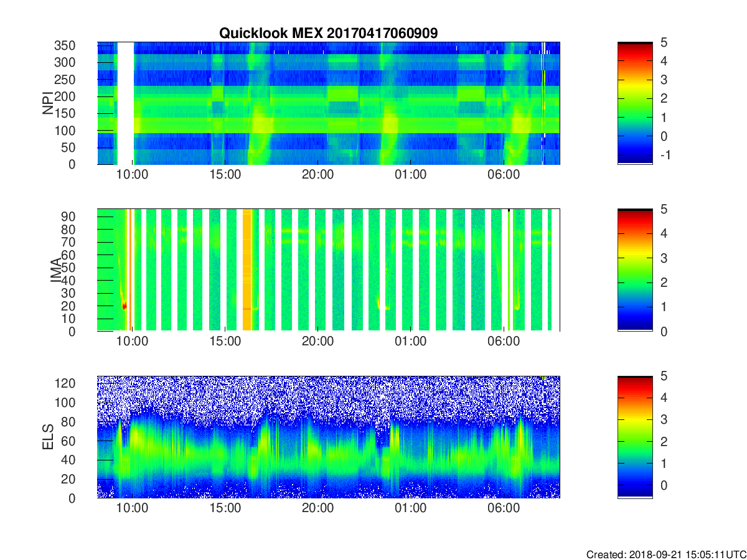Viewport: 747px width, 560px height.
Task: Click the ELS spectrogram plot area
Action: pos(329,437)
